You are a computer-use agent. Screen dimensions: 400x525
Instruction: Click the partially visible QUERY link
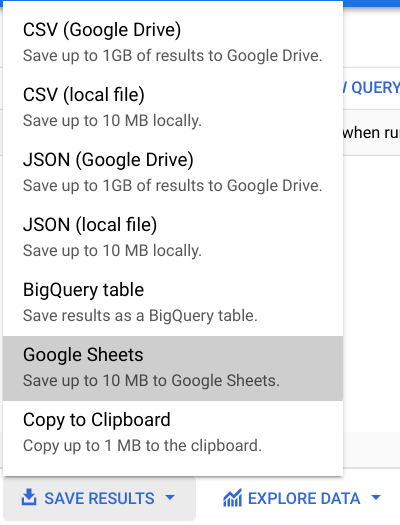click(372, 88)
